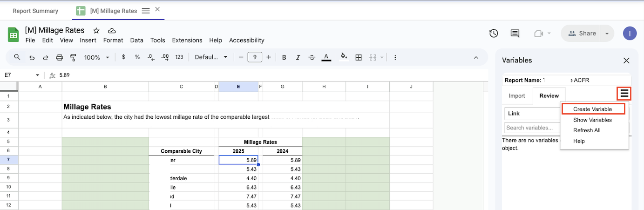Viewport: 644px width, 210px height.
Task: Open the Edit menu
Action: pyautogui.click(x=47, y=40)
